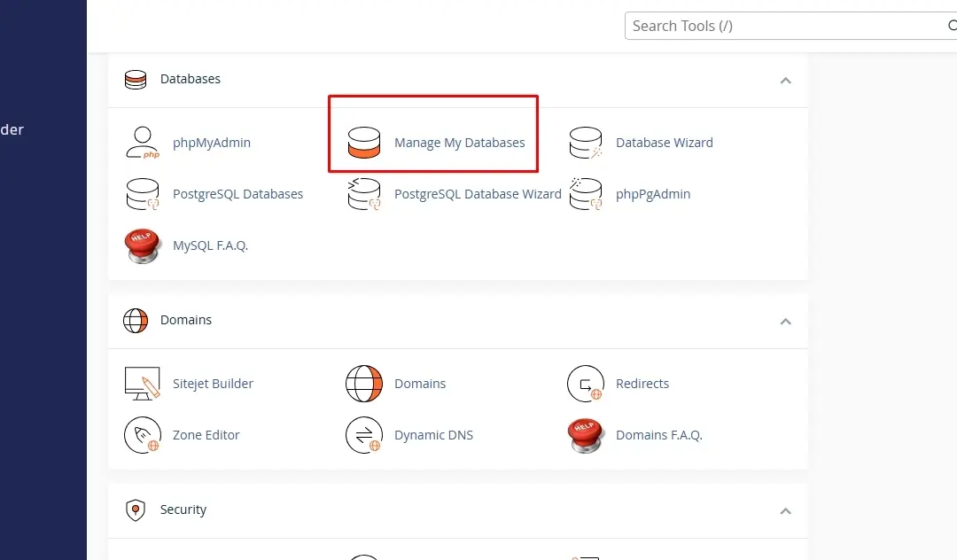
Task: Collapse the Security section chevron
Action: point(785,511)
